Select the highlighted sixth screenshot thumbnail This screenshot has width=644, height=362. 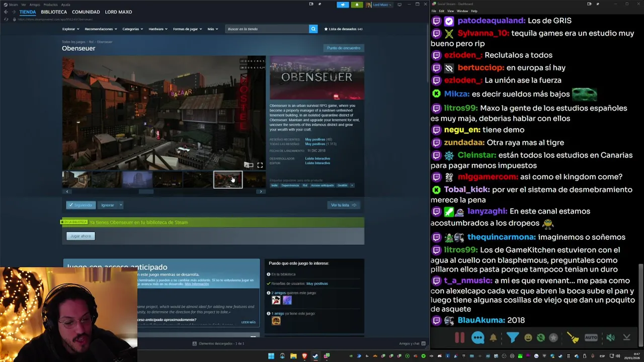tap(228, 179)
